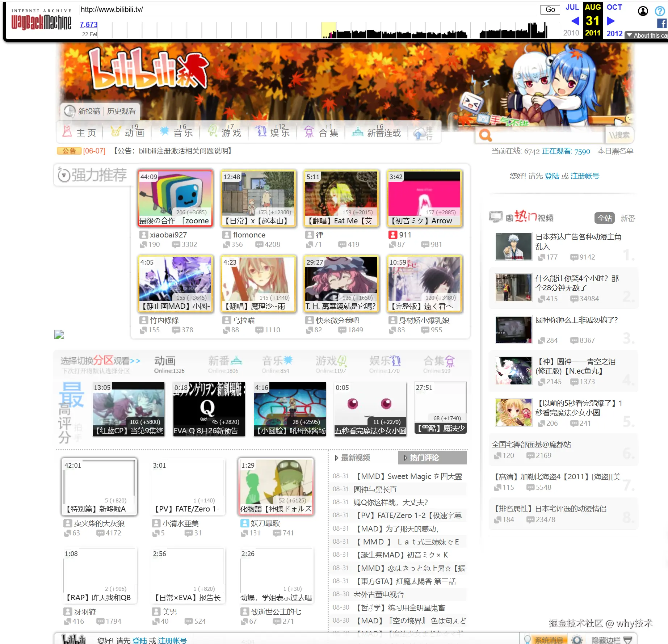668x644 pixels.
Task: Click the 搜索 search button
Action: pyautogui.click(x=619, y=135)
